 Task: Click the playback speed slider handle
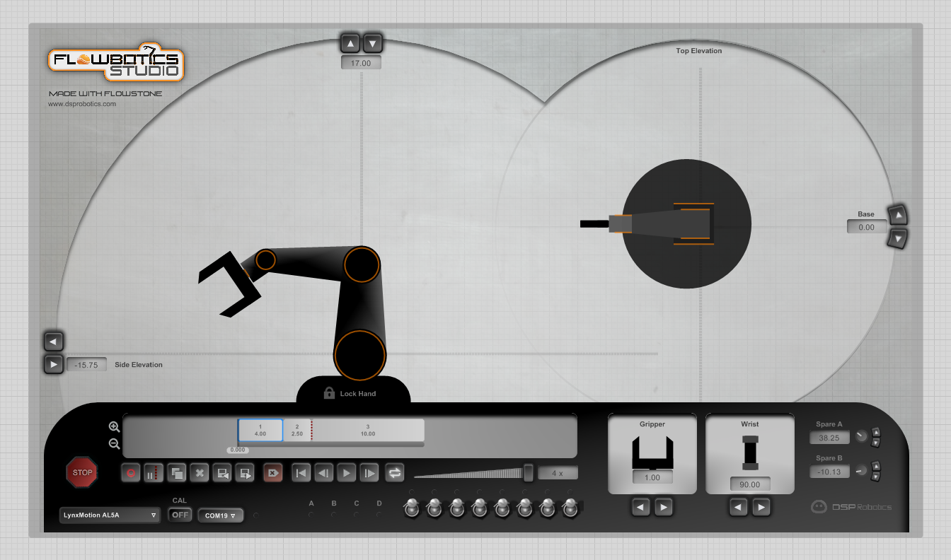[529, 472]
